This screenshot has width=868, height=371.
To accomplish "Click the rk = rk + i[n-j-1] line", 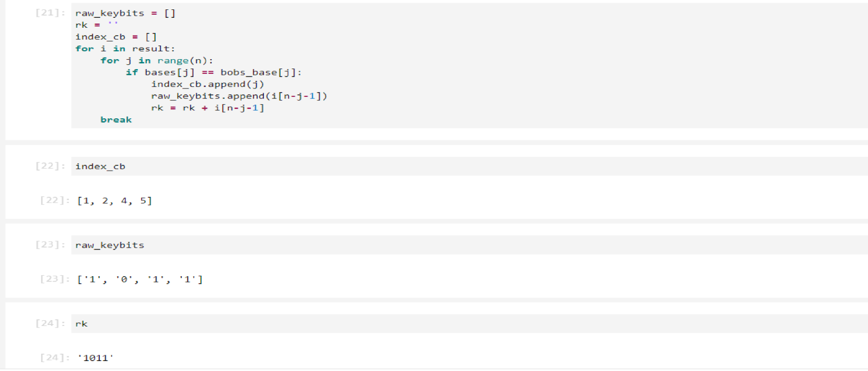I will [207, 108].
